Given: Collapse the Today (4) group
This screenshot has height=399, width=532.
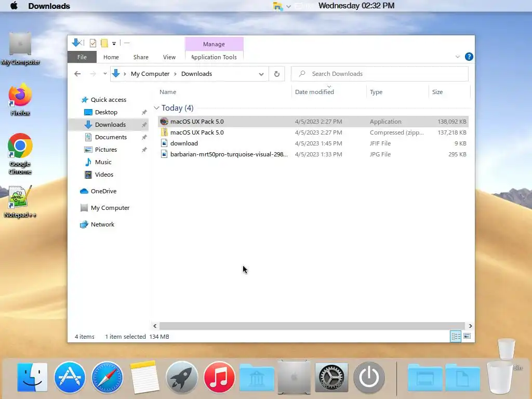Looking at the screenshot, I should [156, 108].
